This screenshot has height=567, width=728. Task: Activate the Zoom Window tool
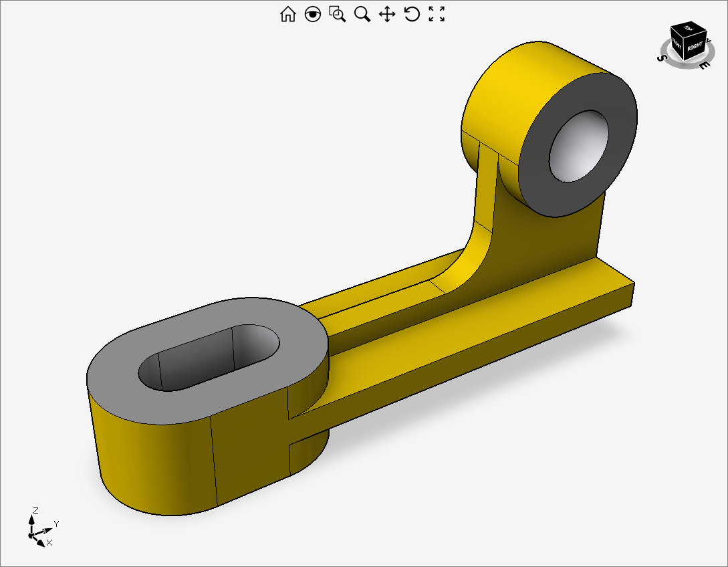(338, 14)
